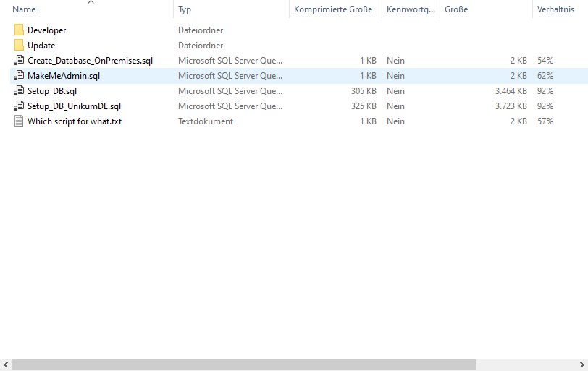This screenshot has width=588, height=371.
Task: Toggle sort direction arrow above Name
Action: 91,2
